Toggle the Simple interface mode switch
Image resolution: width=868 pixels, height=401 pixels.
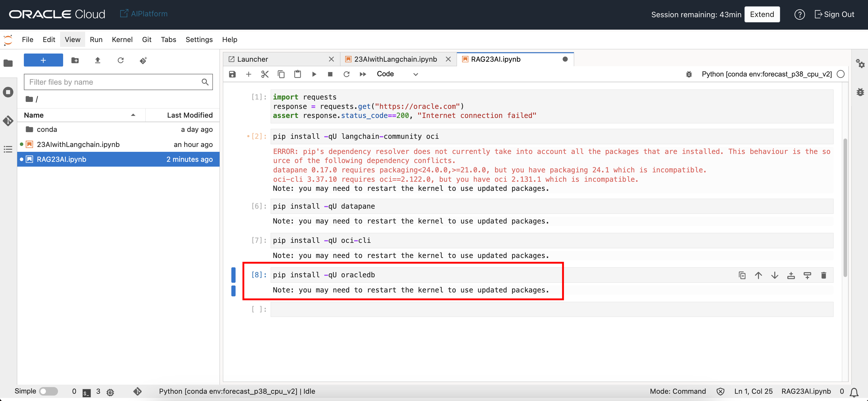(48, 391)
